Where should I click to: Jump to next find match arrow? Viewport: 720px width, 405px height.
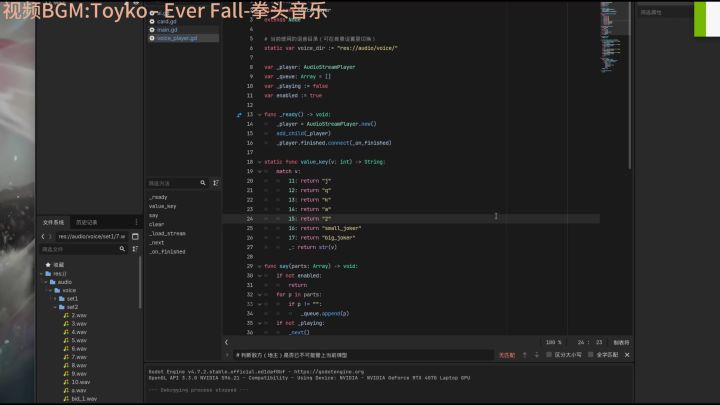tap(537, 355)
